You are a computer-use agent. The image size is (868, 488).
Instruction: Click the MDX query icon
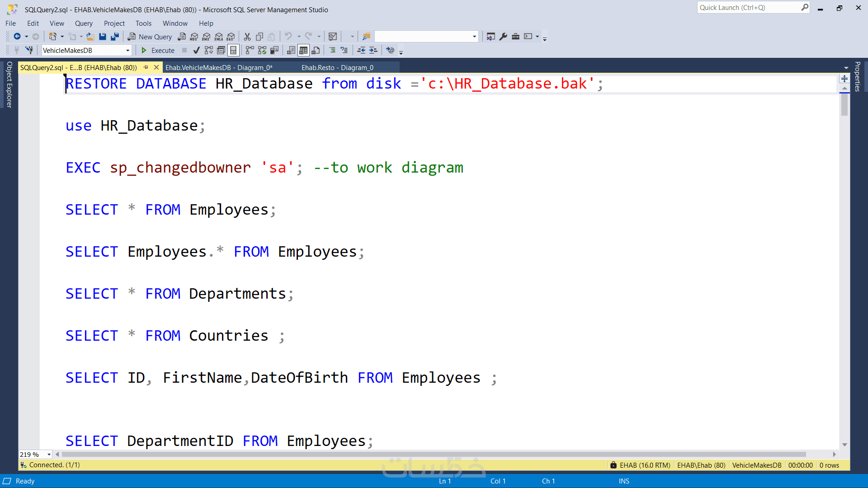coord(194,37)
